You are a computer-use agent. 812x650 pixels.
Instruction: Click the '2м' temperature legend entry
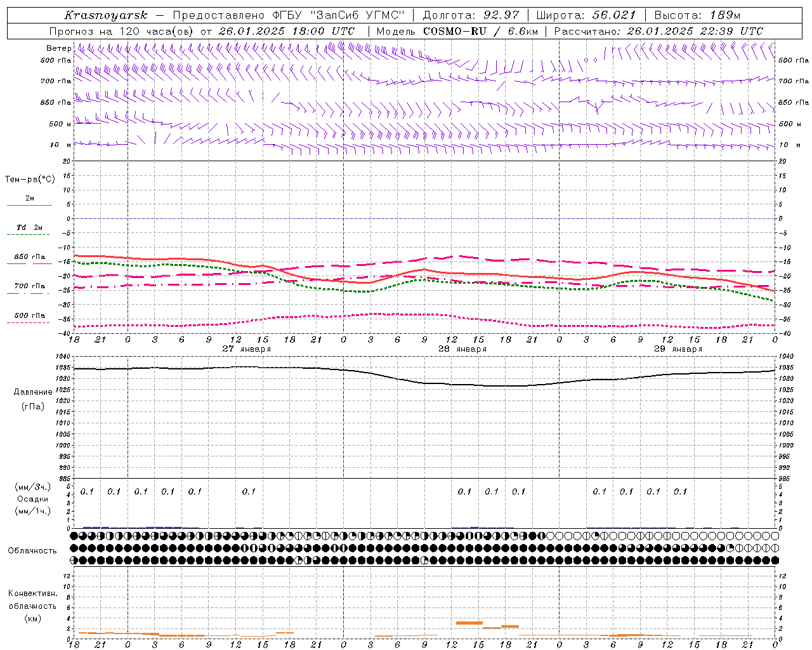30,199
